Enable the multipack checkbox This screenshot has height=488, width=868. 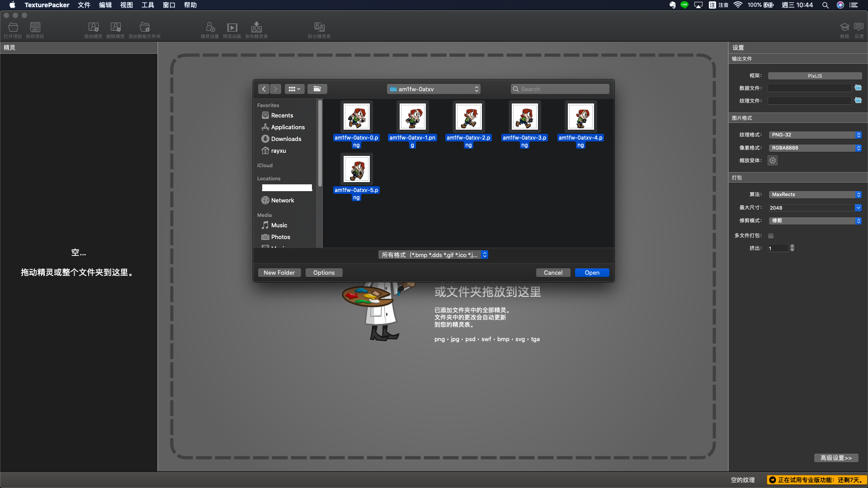click(x=771, y=236)
